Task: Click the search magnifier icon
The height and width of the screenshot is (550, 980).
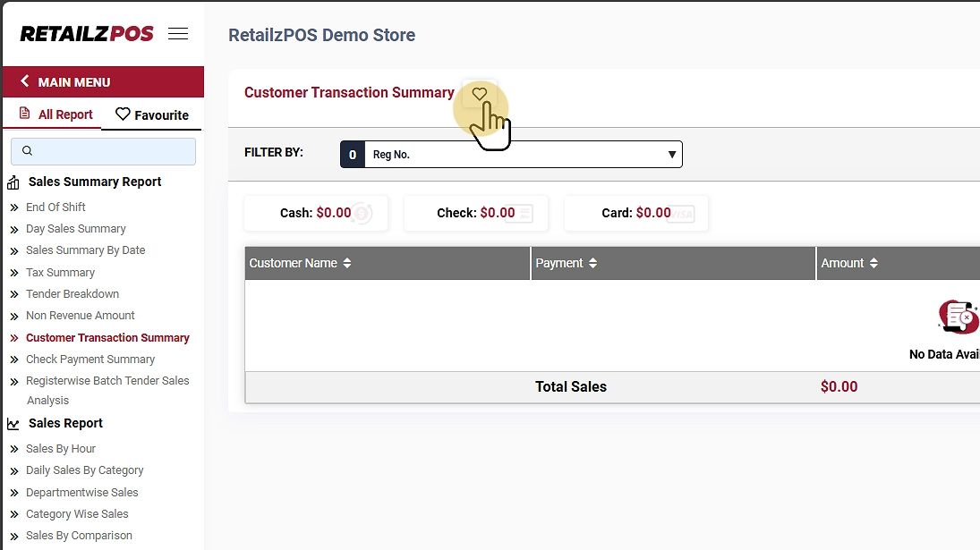Action: pos(28,151)
